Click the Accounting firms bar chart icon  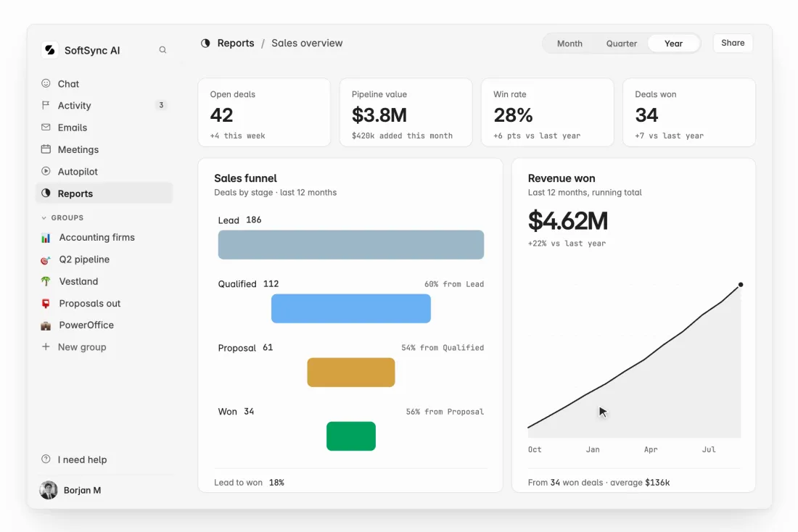[46, 238]
